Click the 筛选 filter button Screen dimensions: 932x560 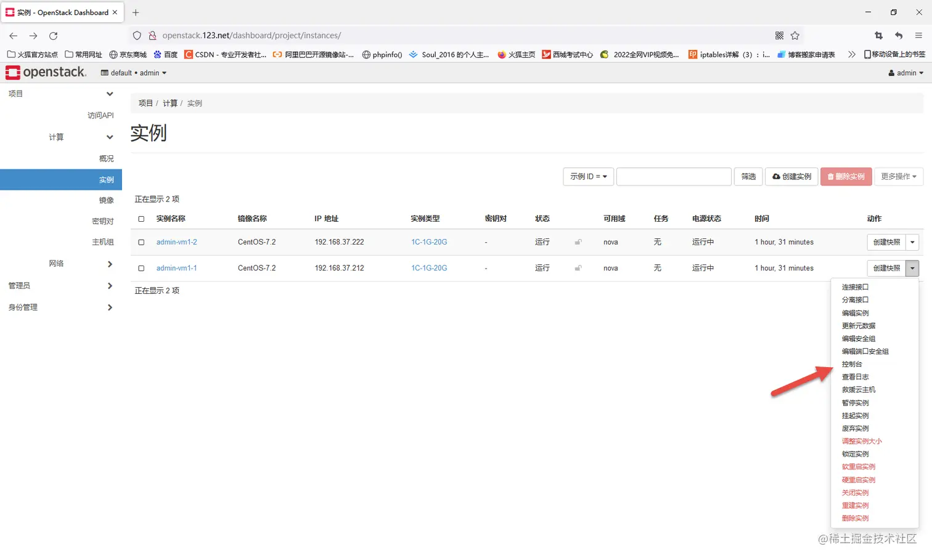[x=749, y=177]
